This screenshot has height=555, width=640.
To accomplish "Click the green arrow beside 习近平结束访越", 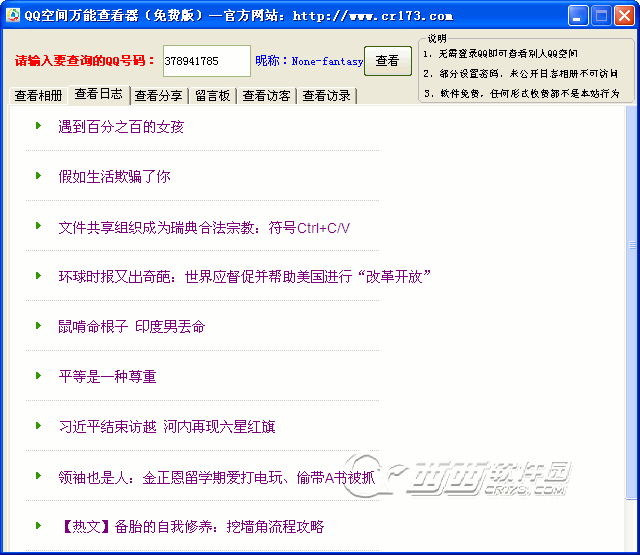I will click(38, 426).
